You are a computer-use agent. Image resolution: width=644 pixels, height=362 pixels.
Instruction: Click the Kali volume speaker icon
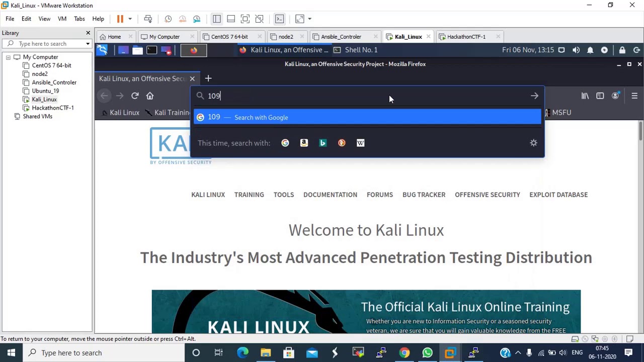(x=576, y=50)
